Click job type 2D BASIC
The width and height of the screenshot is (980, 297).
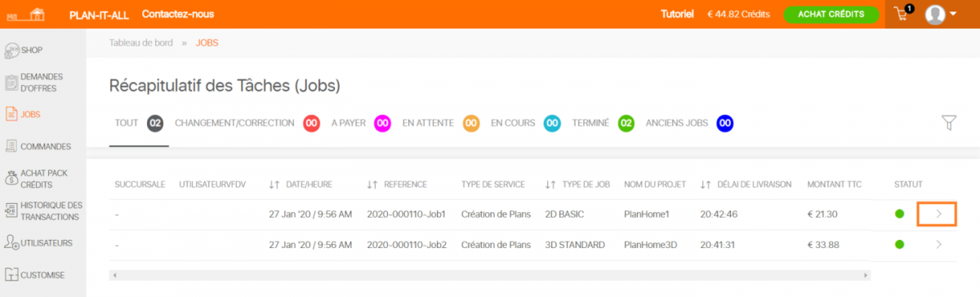[x=565, y=214]
